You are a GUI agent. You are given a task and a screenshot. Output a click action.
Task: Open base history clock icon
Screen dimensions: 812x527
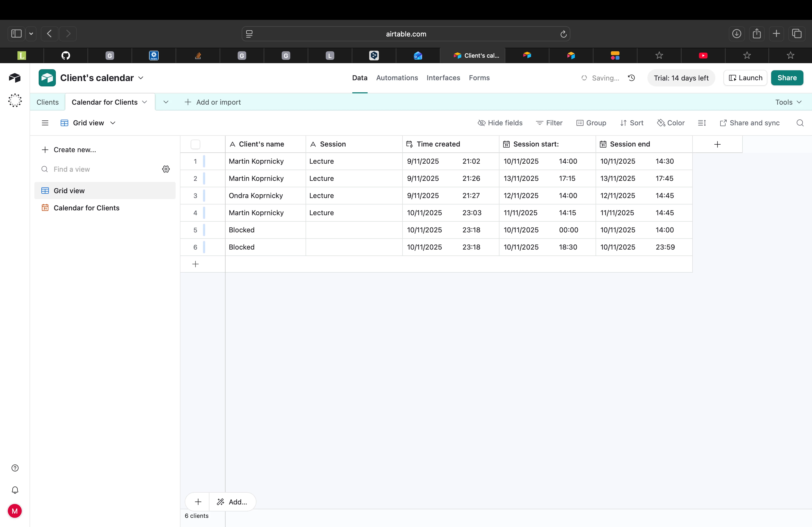(632, 78)
